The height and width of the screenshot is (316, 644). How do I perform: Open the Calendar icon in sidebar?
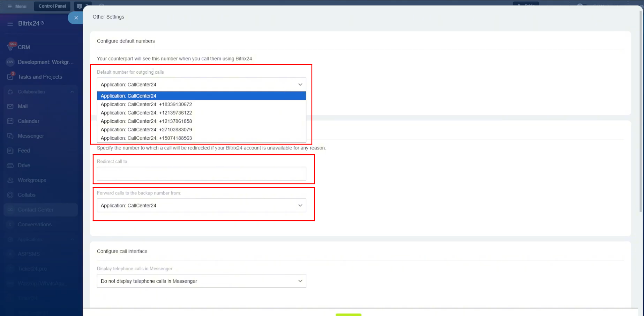click(10, 121)
